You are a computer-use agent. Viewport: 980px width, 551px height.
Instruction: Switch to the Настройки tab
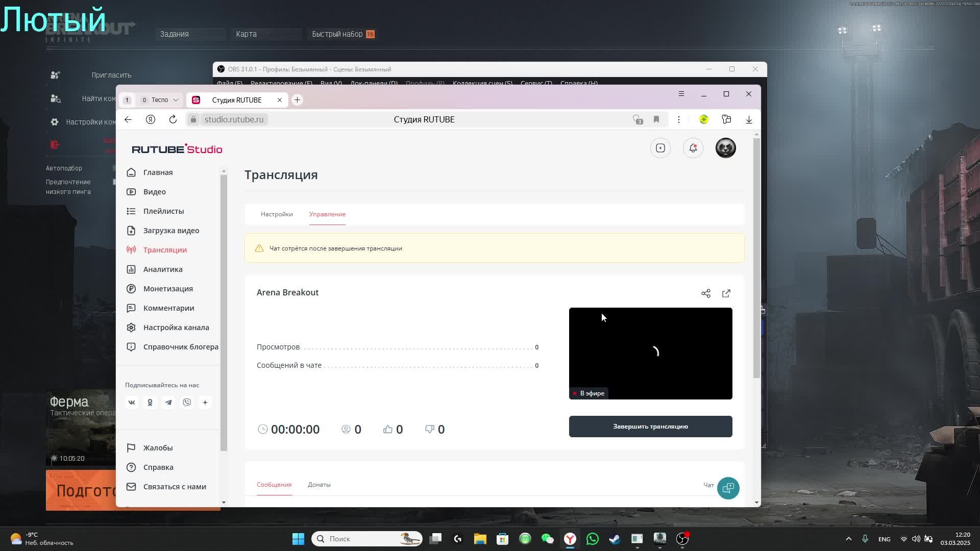tap(277, 214)
